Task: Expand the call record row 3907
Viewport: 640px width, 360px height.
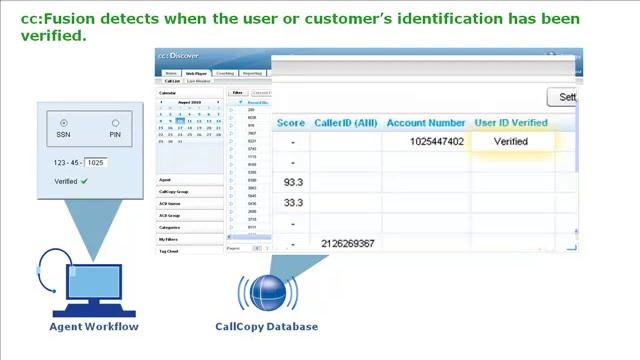Action: [x=231, y=133]
